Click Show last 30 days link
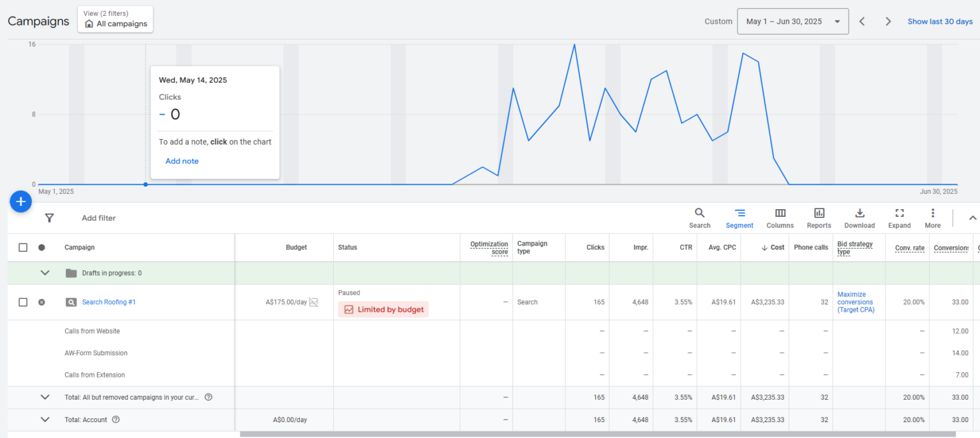The height and width of the screenshot is (438, 980). (940, 22)
